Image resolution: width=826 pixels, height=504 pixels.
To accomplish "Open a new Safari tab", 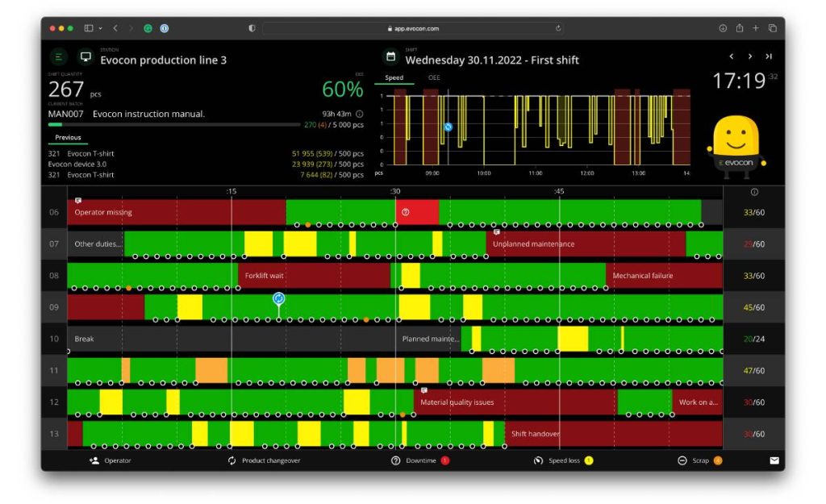I will pyautogui.click(x=755, y=28).
